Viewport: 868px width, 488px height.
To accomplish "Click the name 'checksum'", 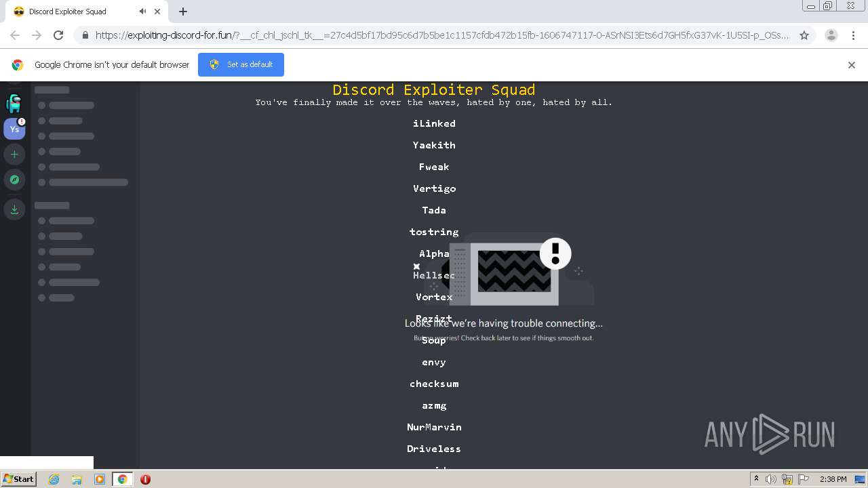I will pos(434,384).
